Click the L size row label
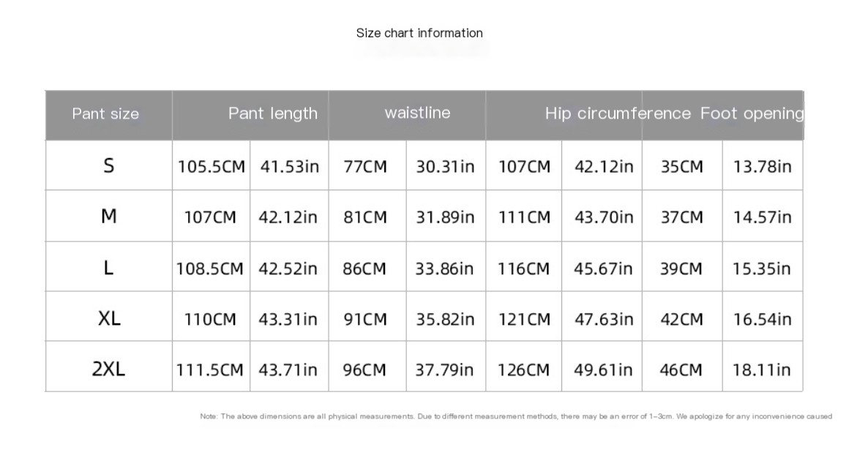 tap(108, 268)
